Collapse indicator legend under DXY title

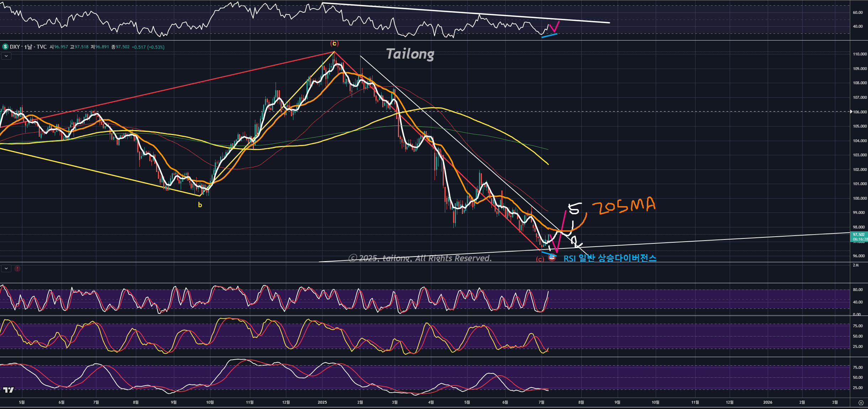6,56
